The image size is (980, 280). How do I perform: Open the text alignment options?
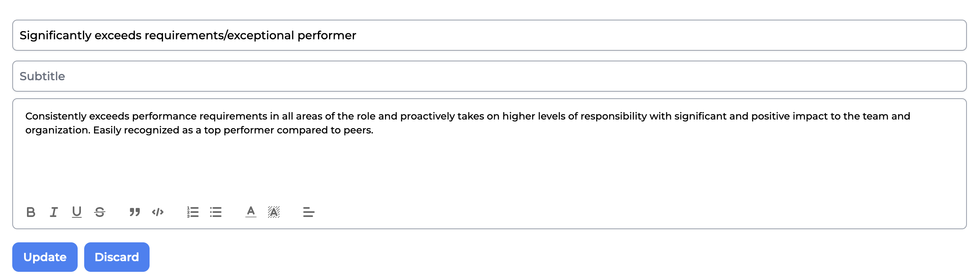tap(309, 212)
